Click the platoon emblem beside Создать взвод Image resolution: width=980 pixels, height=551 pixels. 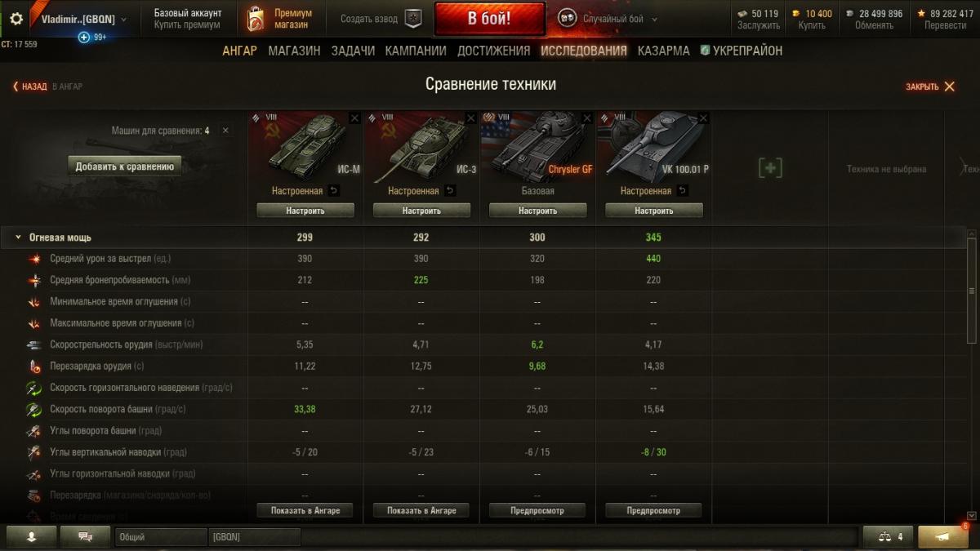(x=413, y=19)
